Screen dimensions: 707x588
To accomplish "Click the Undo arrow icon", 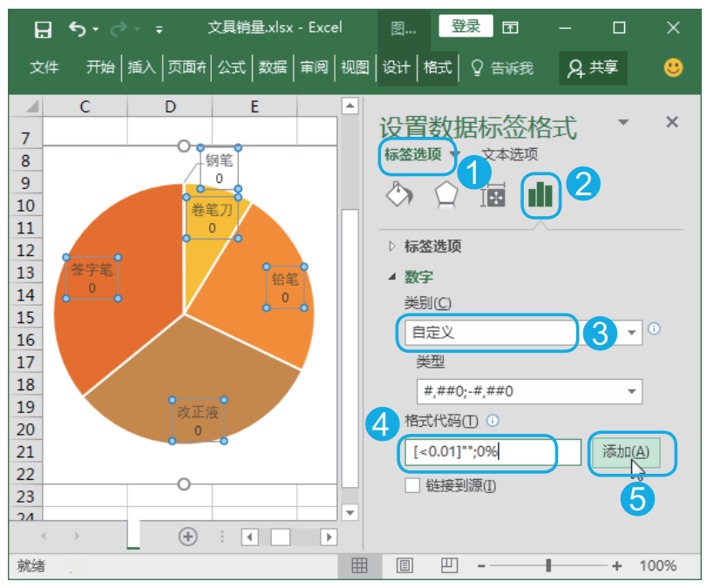I will 77,30.
